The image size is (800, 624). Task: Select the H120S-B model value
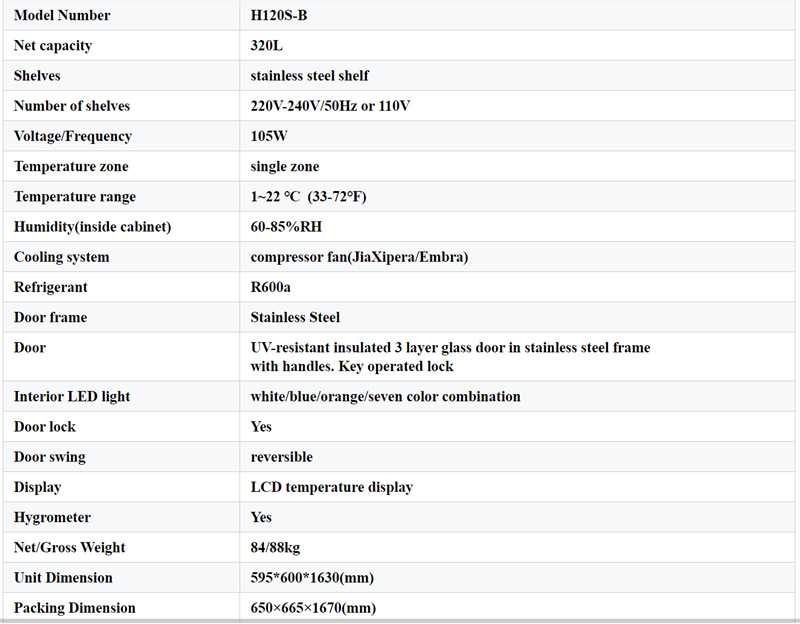(284, 16)
